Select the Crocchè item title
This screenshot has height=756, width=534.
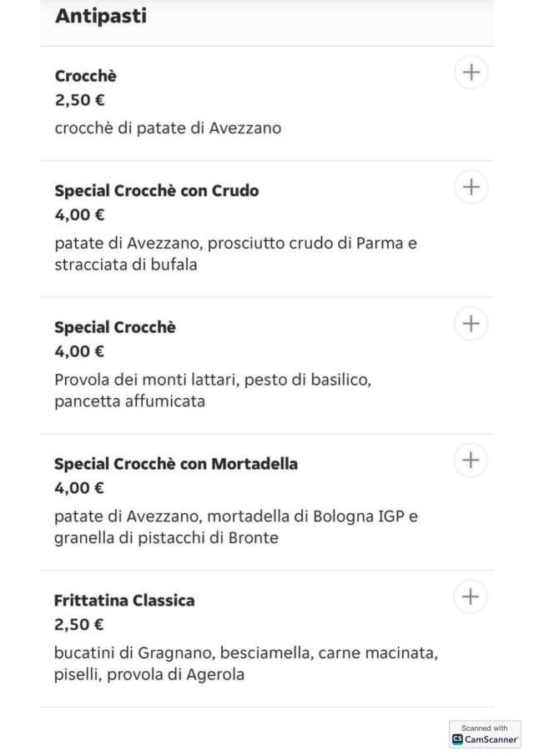click(86, 76)
